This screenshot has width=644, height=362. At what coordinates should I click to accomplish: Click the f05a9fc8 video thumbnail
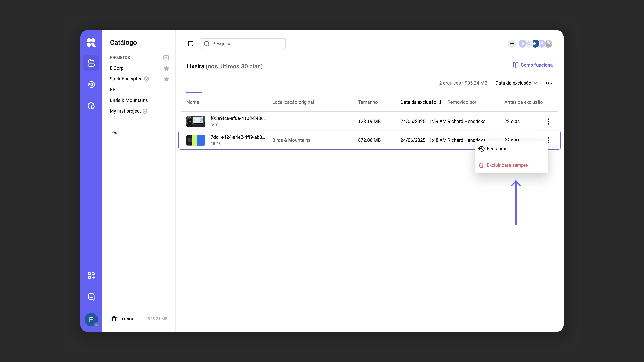(x=196, y=121)
